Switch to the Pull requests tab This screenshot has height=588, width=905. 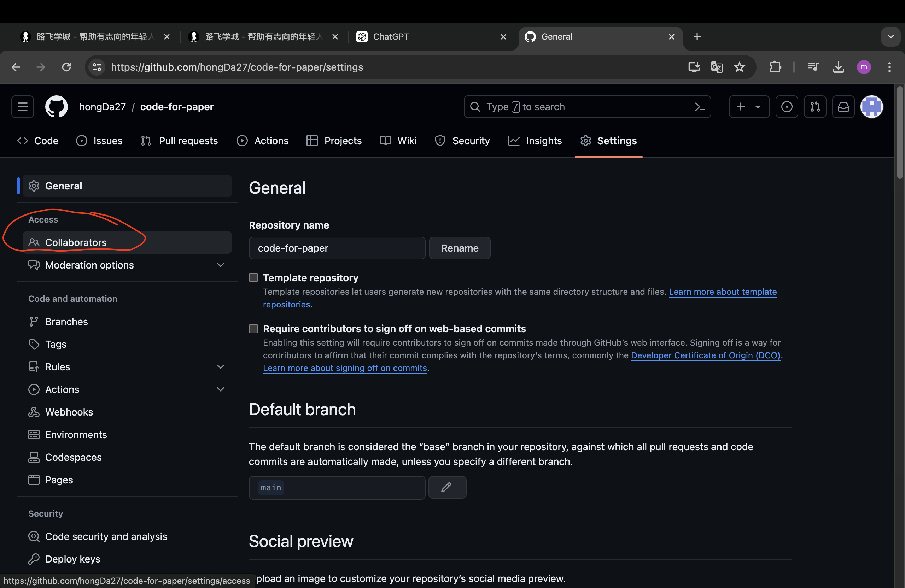179,141
